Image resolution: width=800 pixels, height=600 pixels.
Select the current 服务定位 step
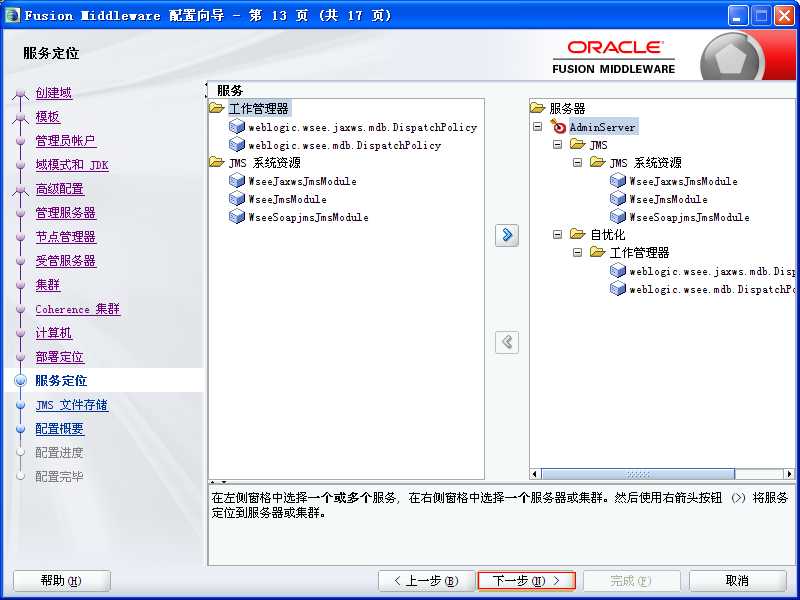(61, 381)
